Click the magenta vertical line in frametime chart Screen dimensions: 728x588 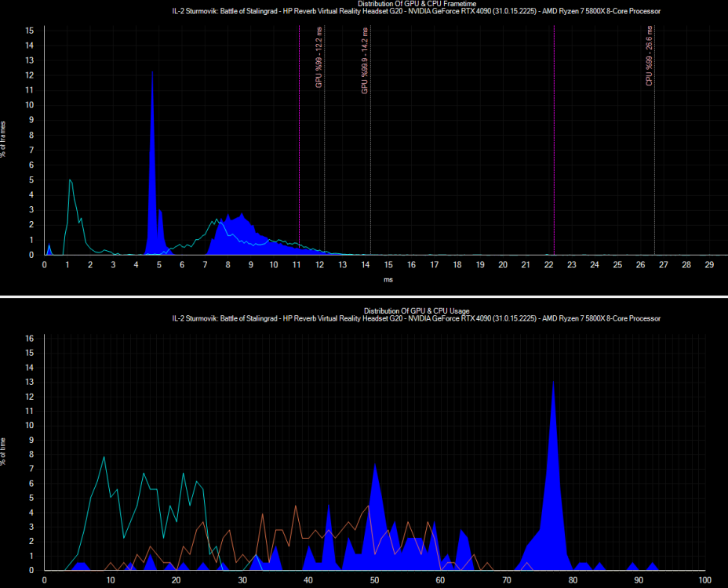pyautogui.click(x=555, y=141)
